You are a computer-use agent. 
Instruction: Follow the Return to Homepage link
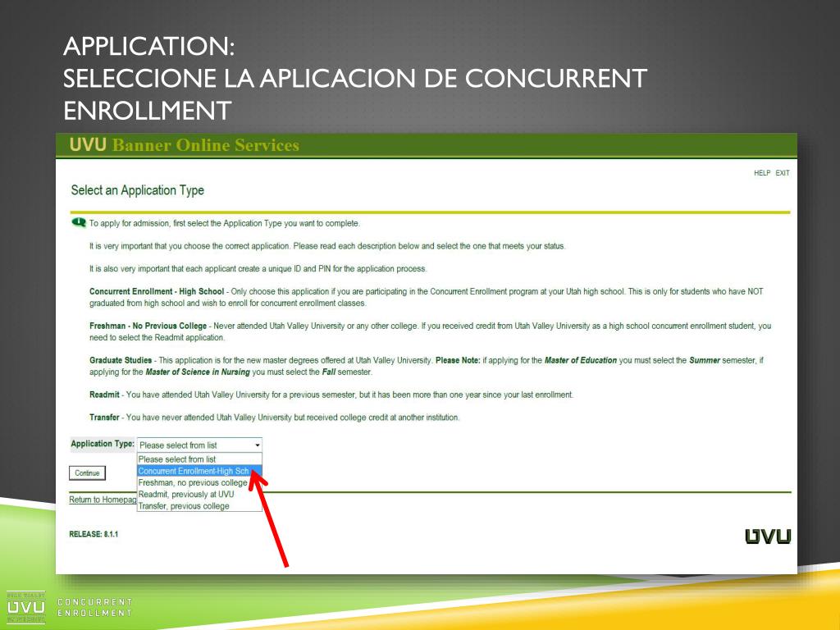(103, 500)
